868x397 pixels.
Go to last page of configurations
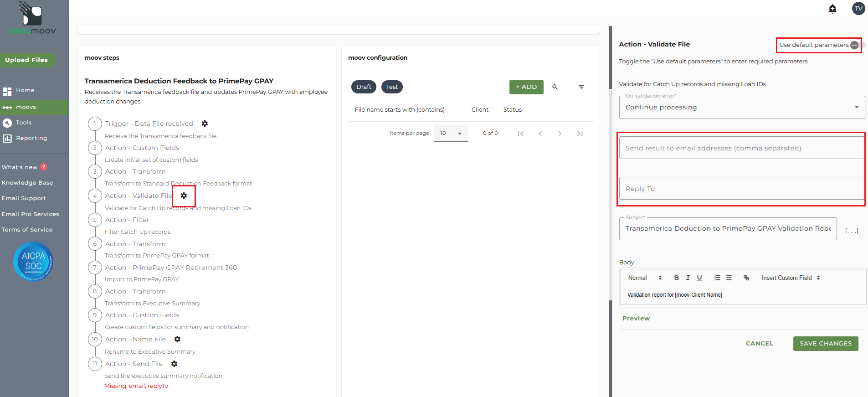click(x=580, y=134)
